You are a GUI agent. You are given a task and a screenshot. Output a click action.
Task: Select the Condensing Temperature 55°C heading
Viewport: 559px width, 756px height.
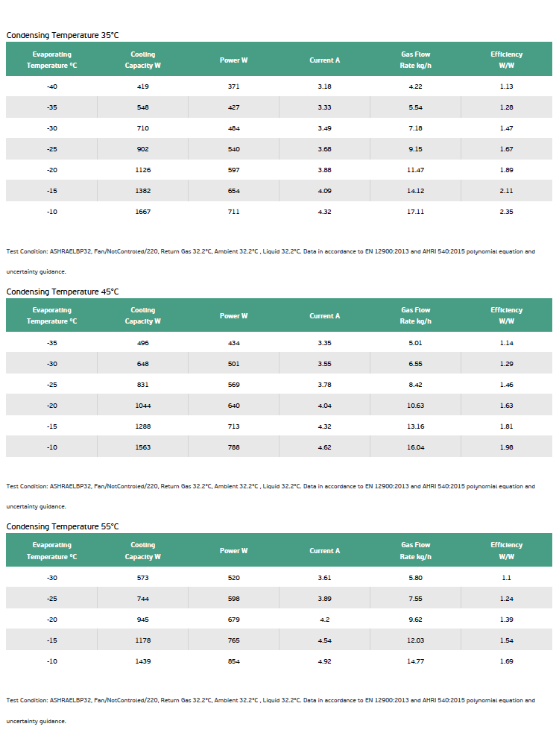(63, 526)
